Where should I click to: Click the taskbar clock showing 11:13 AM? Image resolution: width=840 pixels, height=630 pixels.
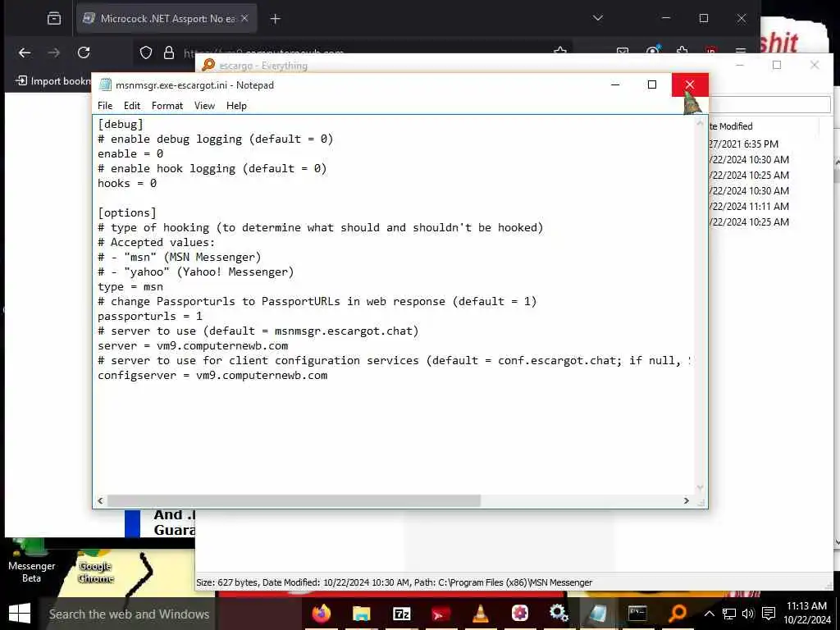[806, 614]
